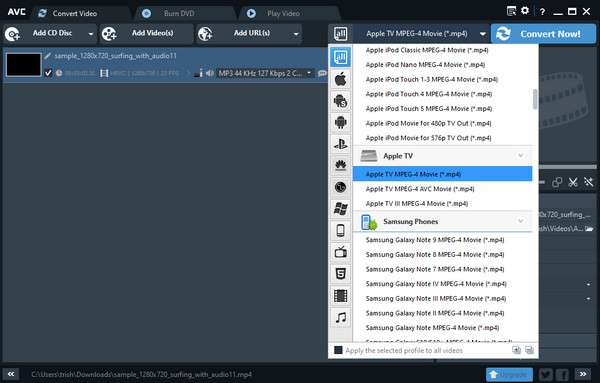Switch to the Burn DVD tab
Viewport: 600px width, 383px height.
(179, 13)
